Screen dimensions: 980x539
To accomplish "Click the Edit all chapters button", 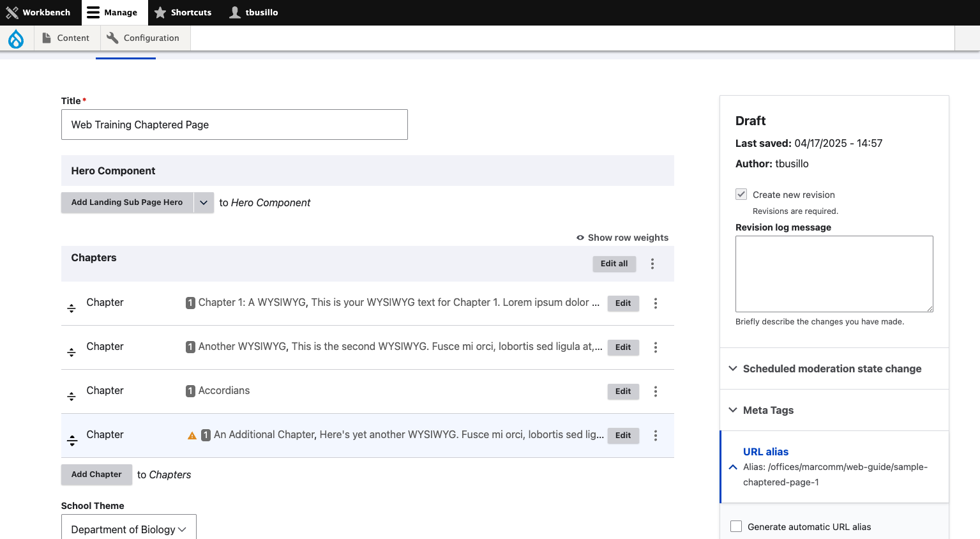I will click(614, 264).
